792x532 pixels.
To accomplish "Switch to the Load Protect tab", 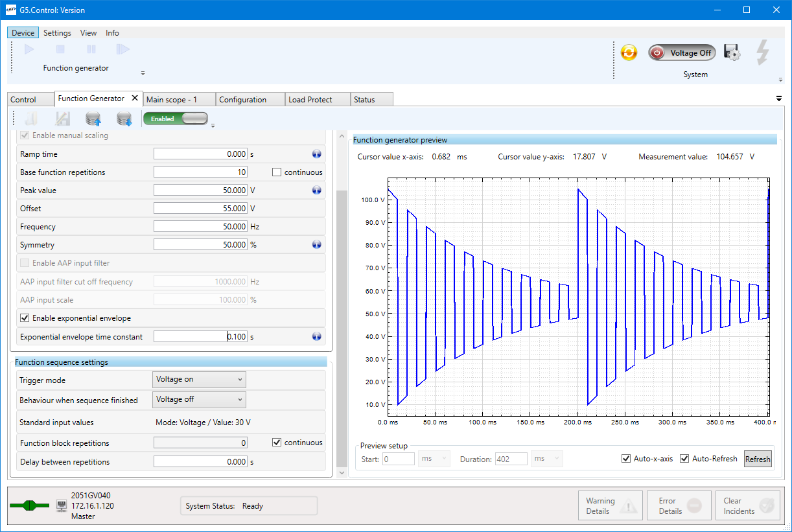I will click(310, 100).
